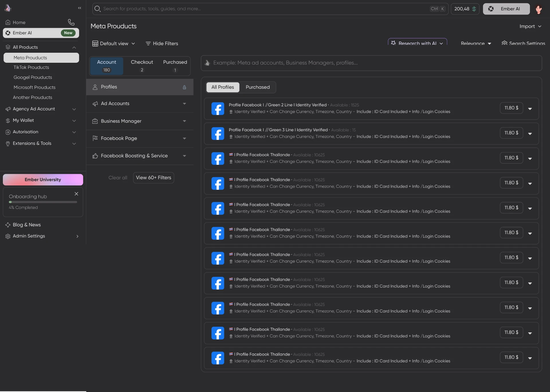Click the thumbs-up icon for Facebook Boosting

[x=95, y=156]
